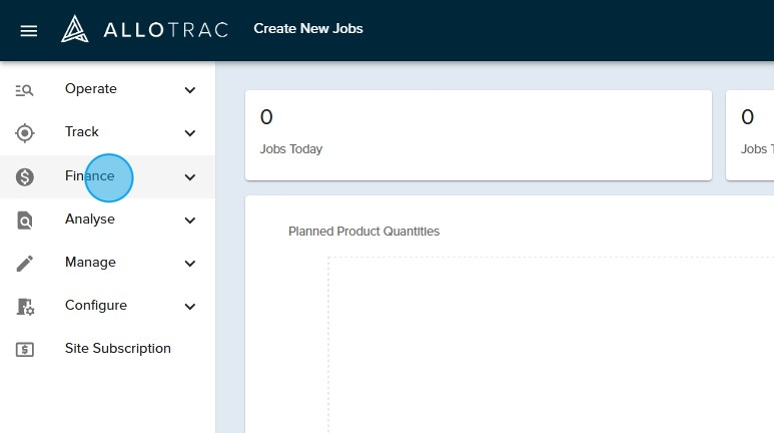This screenshot has height=433, width=774.
Task: Click the Jobs Today summary card
Action: click(x=478, y=135)
